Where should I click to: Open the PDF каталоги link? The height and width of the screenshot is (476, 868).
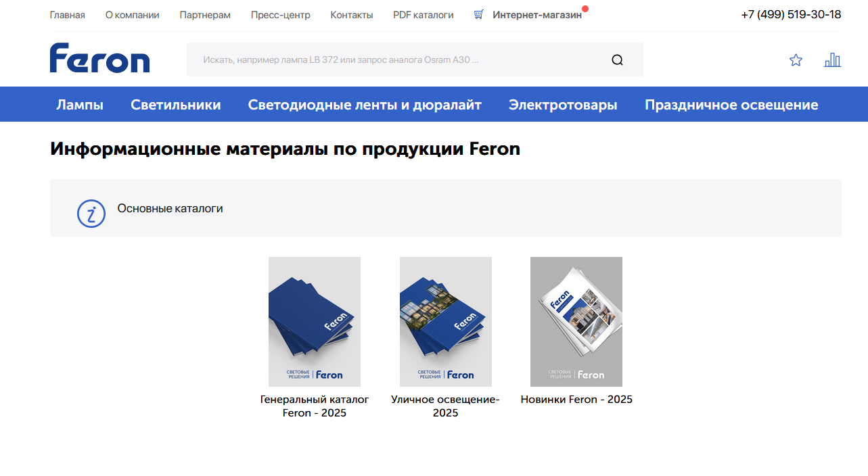[424, 15]
